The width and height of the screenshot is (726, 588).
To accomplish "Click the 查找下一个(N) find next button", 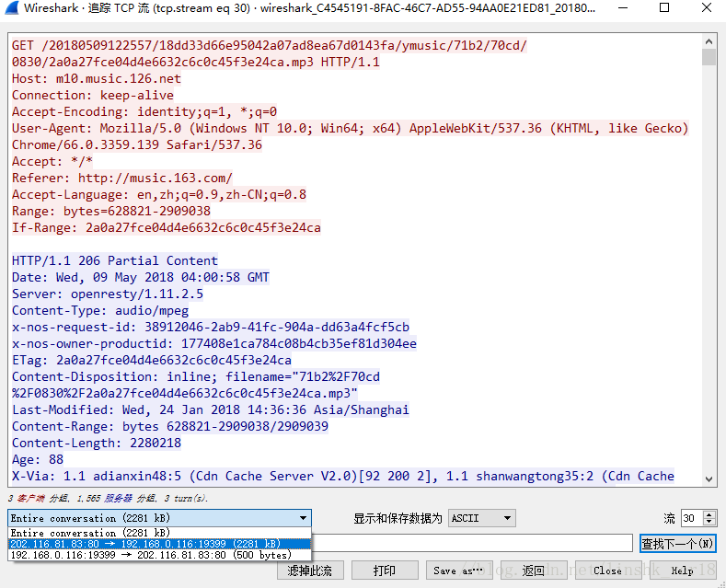I will [x=678, y=544].
